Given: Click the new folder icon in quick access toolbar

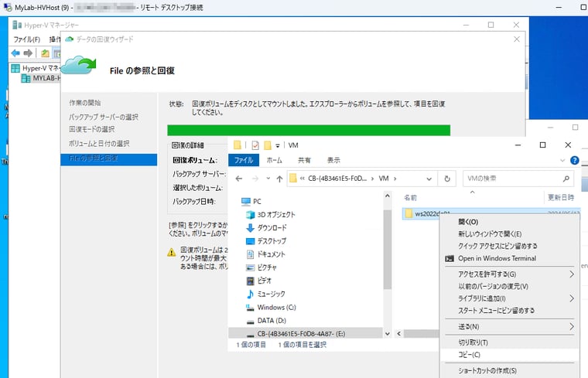Looking at the screenshot, I should (268, 145).
